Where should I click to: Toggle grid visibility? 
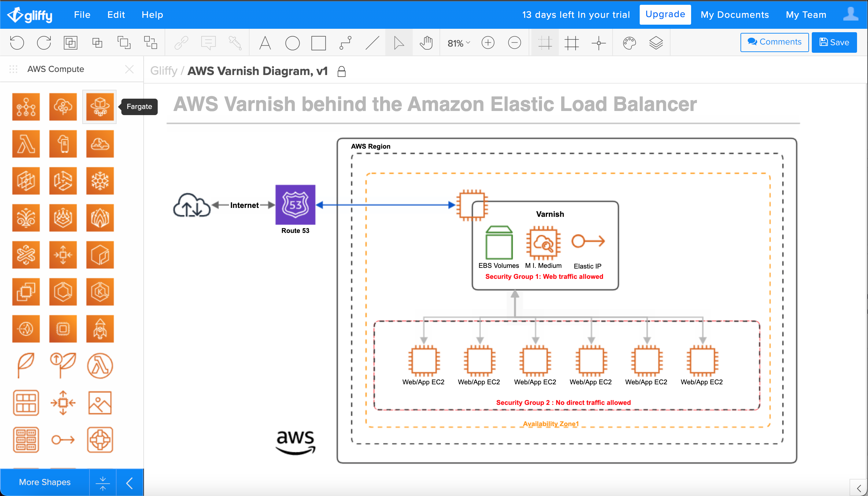pos(571,43)
